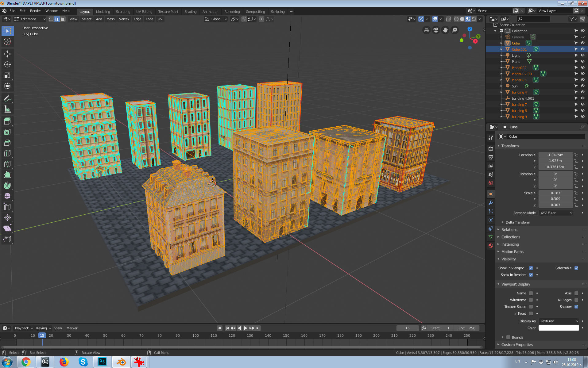Click the zoom viewport magnifier icon
Screen dimensions: 588x368
(455, 30)
